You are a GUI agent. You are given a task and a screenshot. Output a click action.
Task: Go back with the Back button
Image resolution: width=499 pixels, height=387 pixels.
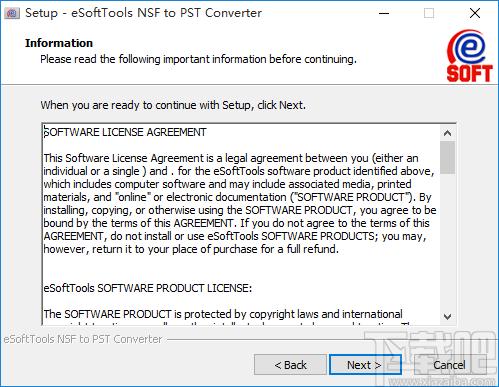290,365
